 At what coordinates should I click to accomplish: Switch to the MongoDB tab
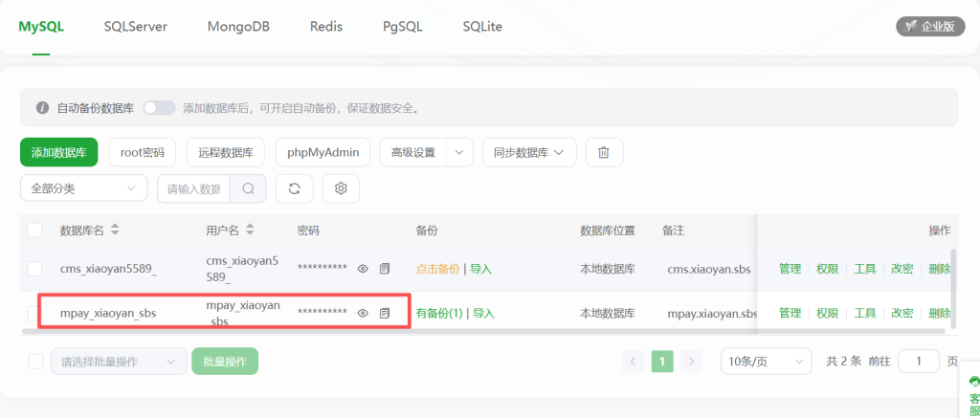pyautogui.click(x=238, y=27)
